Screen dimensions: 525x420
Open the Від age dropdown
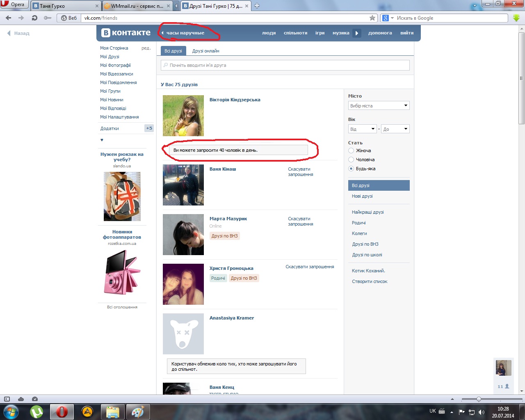[363, 129]
